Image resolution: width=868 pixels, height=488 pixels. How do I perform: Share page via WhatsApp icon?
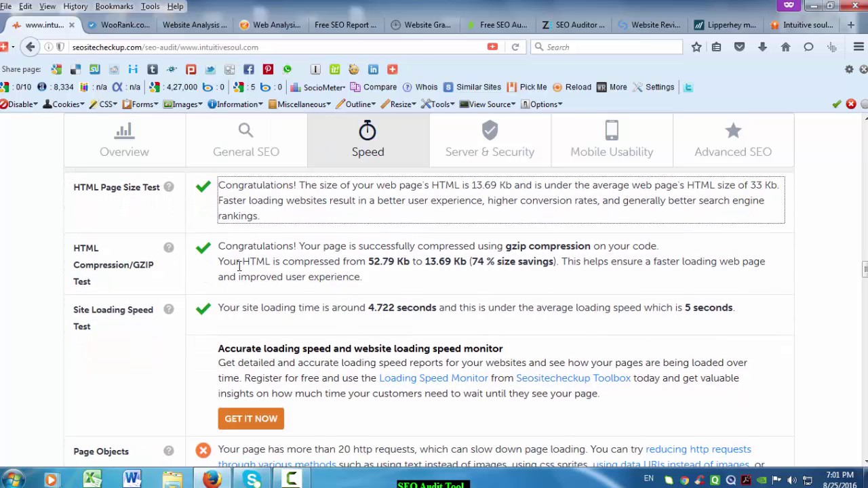click(288, 69)
